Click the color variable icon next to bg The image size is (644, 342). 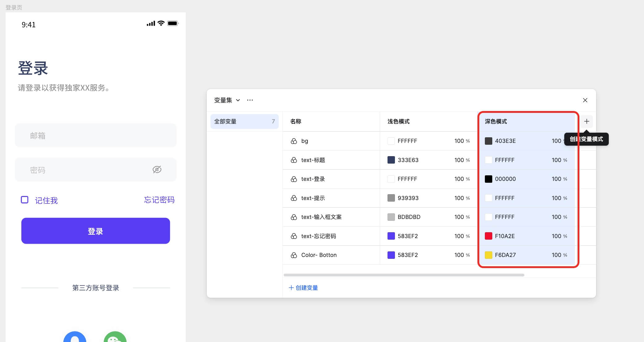(294, 141)
